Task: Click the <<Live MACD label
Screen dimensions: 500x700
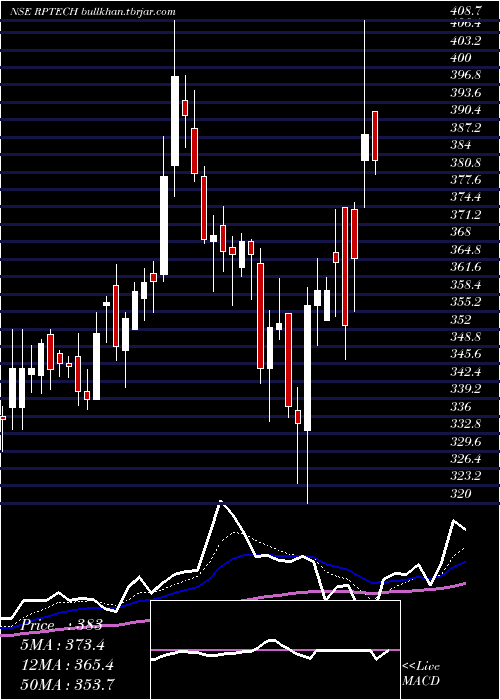Action: pos(421,674)
